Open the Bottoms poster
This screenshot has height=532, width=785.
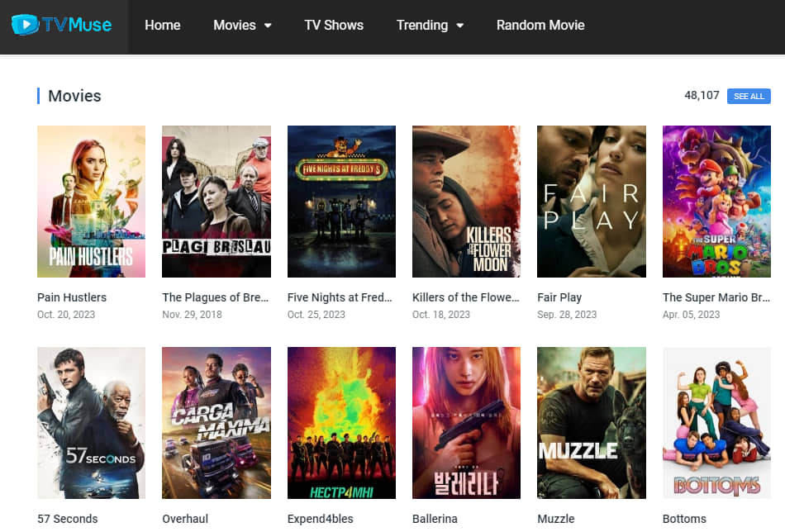point(716,423)
